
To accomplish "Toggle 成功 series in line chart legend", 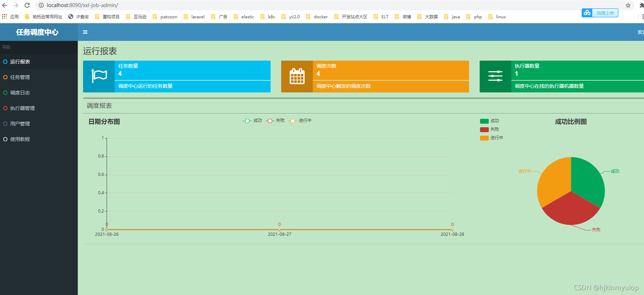I will [252, 121].
